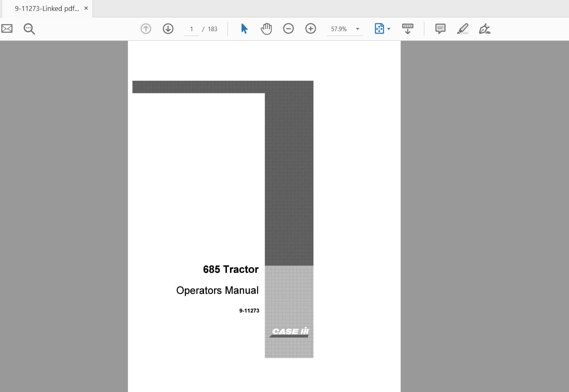Viewport: 569px width, 392px height.
Task: Expand the zoom level dropdown arrow
Action: (358, 29)
